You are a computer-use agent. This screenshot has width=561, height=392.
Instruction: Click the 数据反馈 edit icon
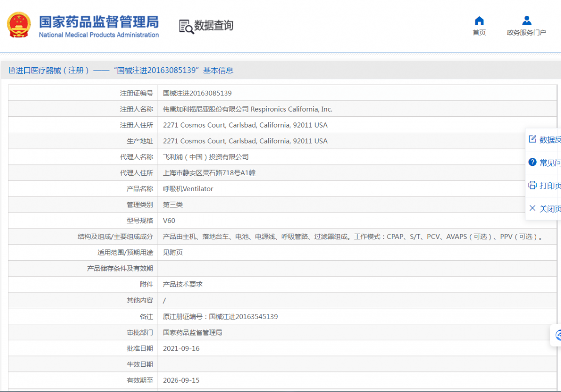point(532,139)
